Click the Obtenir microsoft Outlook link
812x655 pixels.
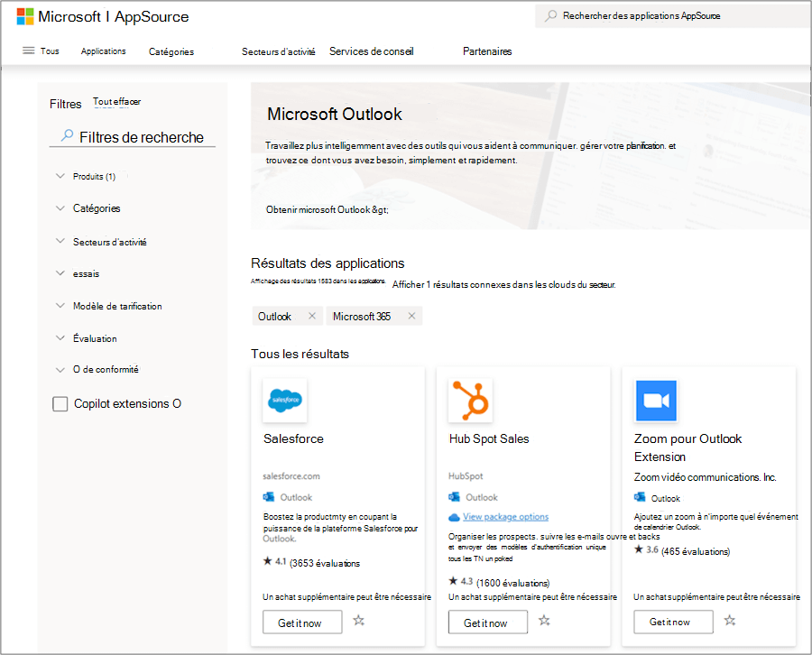[328, 209]
